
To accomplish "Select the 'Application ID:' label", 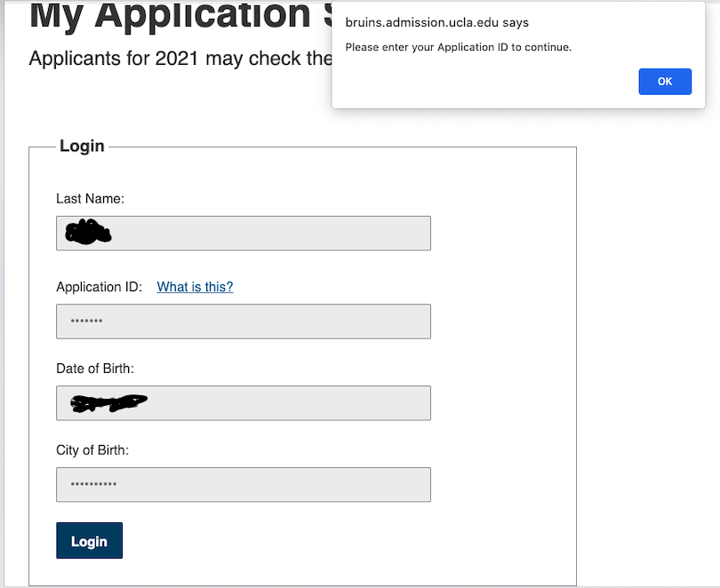I will point(100,287).
